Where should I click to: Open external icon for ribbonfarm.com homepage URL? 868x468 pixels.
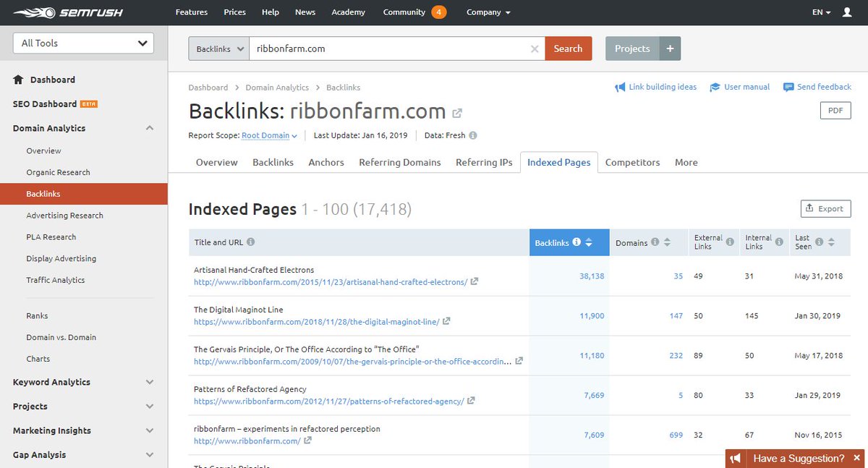[307, 441]
